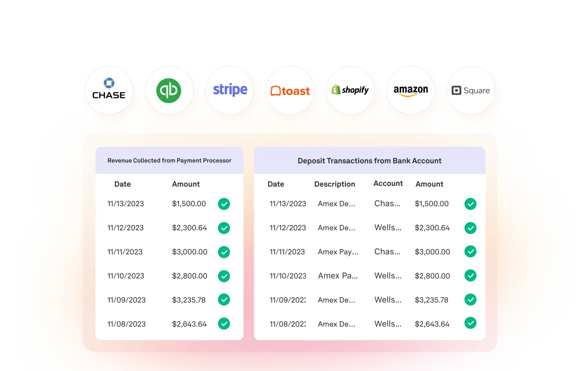Click deposit checkmark for 11/13/2023 Chase row
Image resolution: width=588 pixels, height=371 pixels.
[470, 204]
